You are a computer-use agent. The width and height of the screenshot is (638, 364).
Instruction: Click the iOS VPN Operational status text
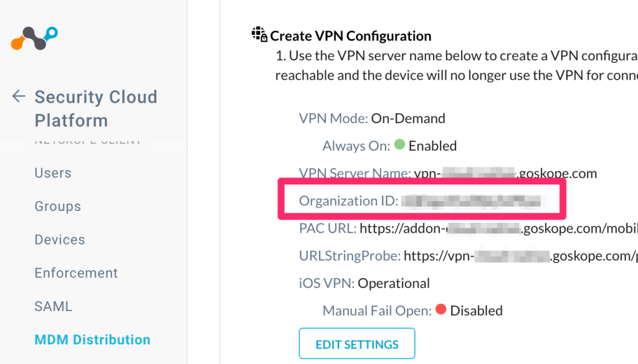pyautogui.click(x=394, y=283)
